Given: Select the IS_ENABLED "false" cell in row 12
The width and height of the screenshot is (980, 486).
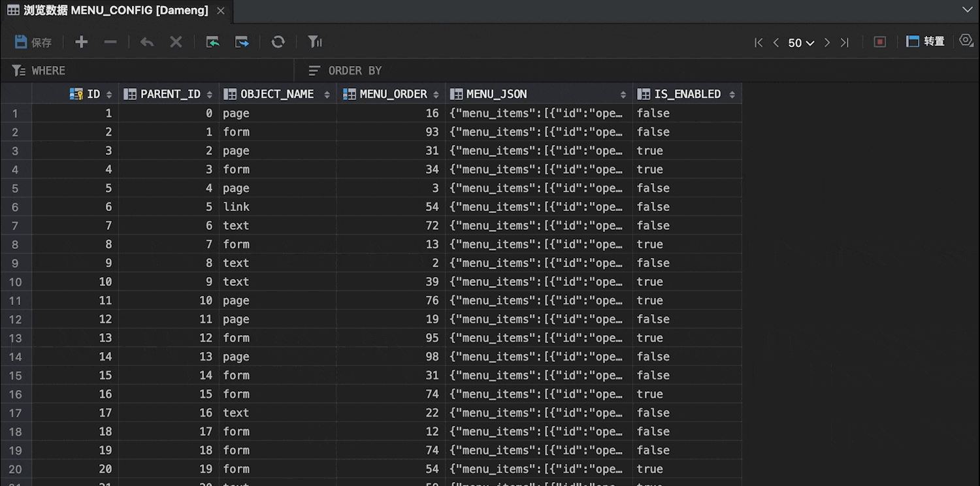Looking at the screenshot, I should tap(687, 319).
